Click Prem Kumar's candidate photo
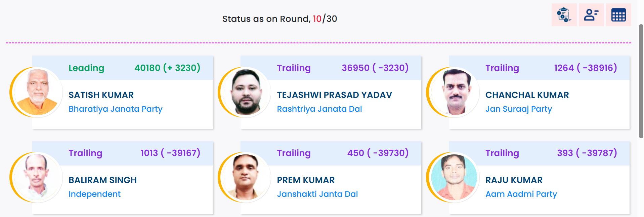Screen dimensions: 644x217 pos(246,177)
